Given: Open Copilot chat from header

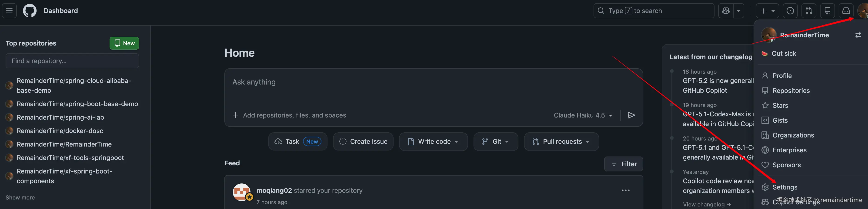Looking at the screenshot, I should [725, 11].
